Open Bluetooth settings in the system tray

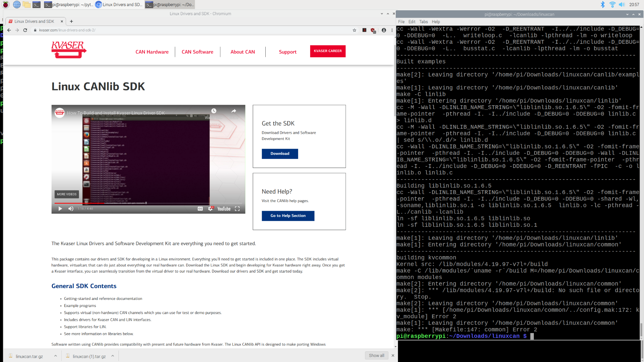603,5
